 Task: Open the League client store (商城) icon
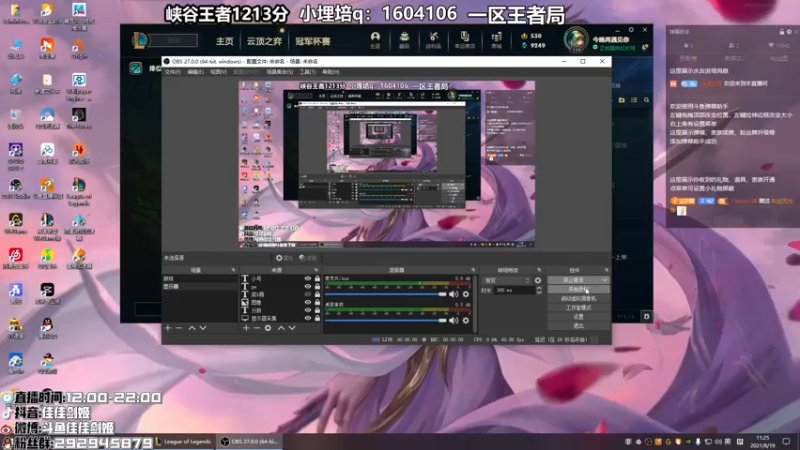tap(496, 40)
